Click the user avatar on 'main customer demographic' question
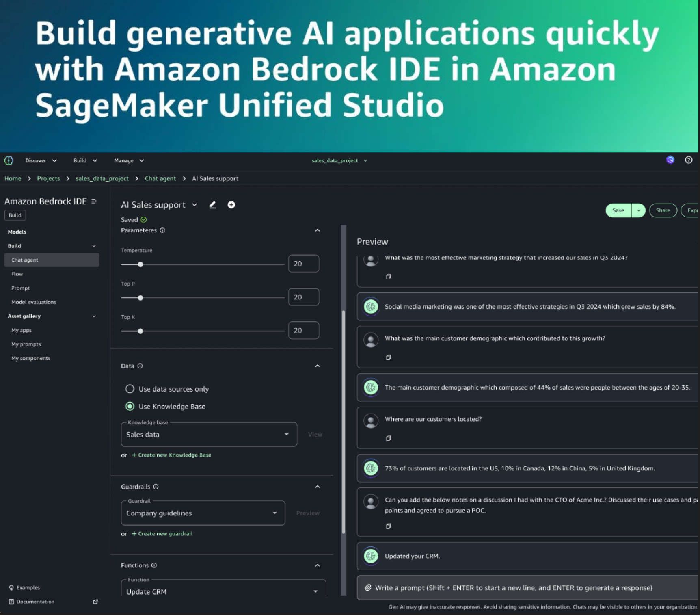Image resolution: width=700 pixels, height=615 pixels. pyautogui.click(x=371, y=340)
